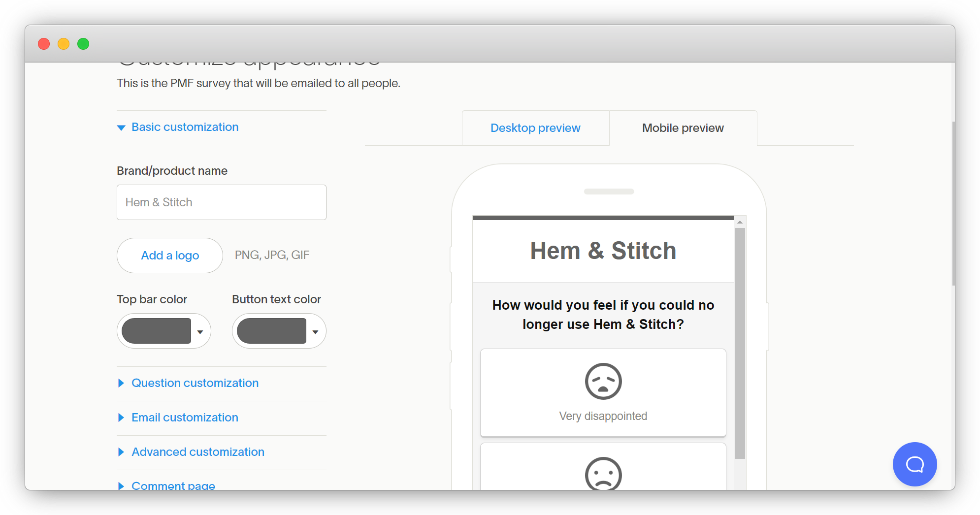This screenshot has width=980, height=515.
Task: Click the second sad face icon
Action: pyautogui.click(x=603, y=474)
